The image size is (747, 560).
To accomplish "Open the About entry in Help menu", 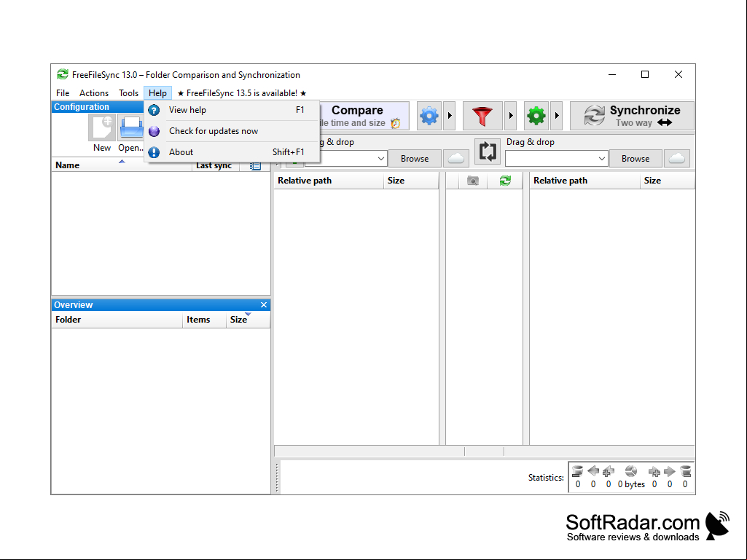I will (232, 152).
